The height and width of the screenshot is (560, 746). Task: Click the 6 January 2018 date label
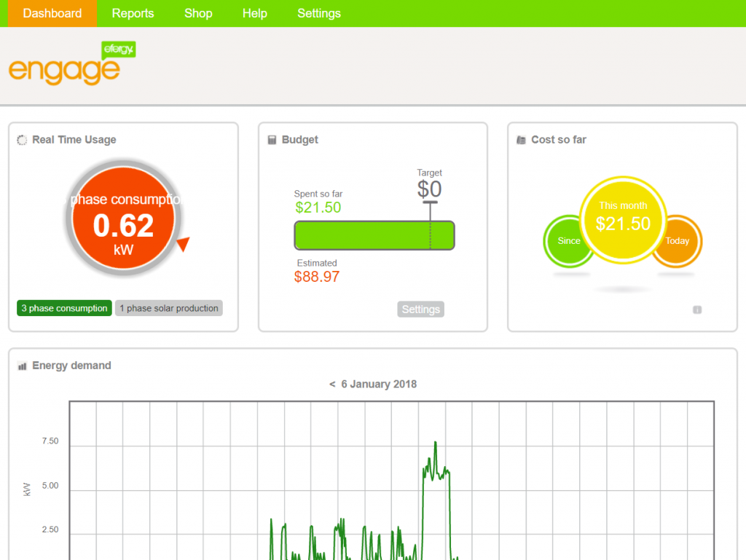coord(379,384)
